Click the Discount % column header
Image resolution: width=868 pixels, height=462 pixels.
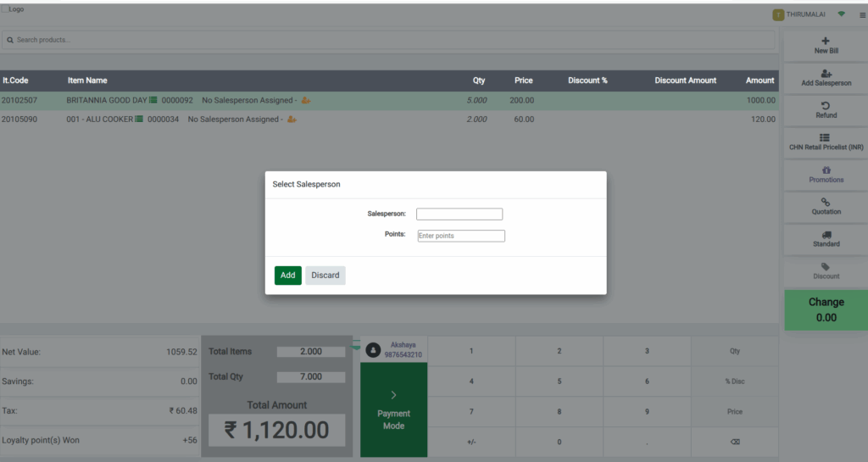[x=587, y=81]
